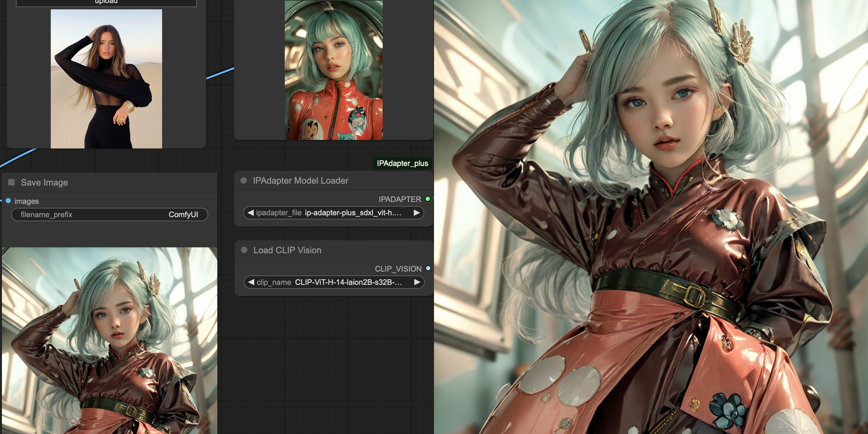Click the large generated image on right
This screenshot has width=868, height=434.
(651, 217)
